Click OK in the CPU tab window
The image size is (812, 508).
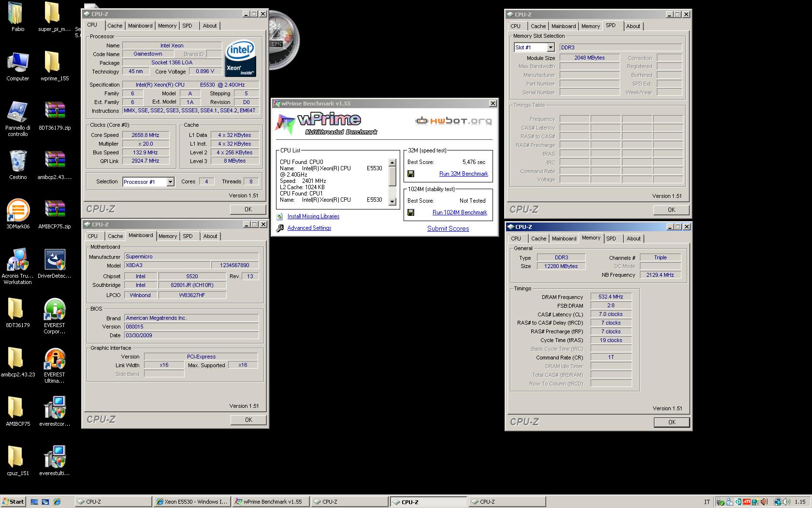coord(248,209)
